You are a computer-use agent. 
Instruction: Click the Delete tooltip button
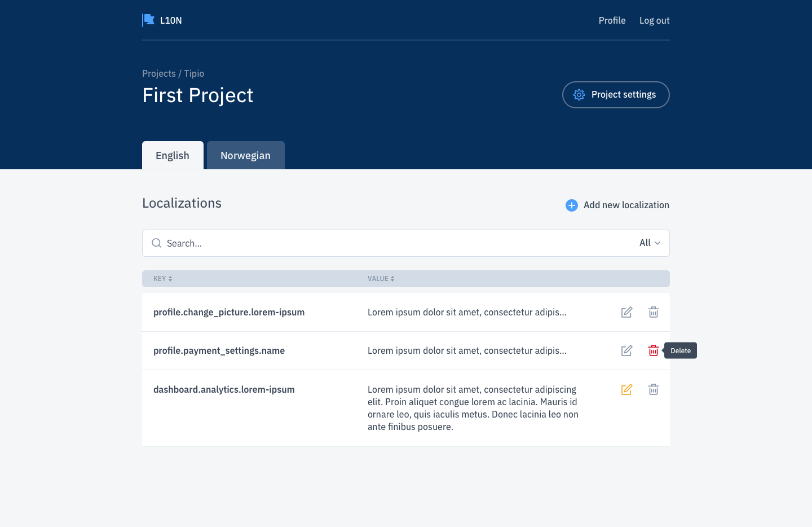click(x=680, y=350)
